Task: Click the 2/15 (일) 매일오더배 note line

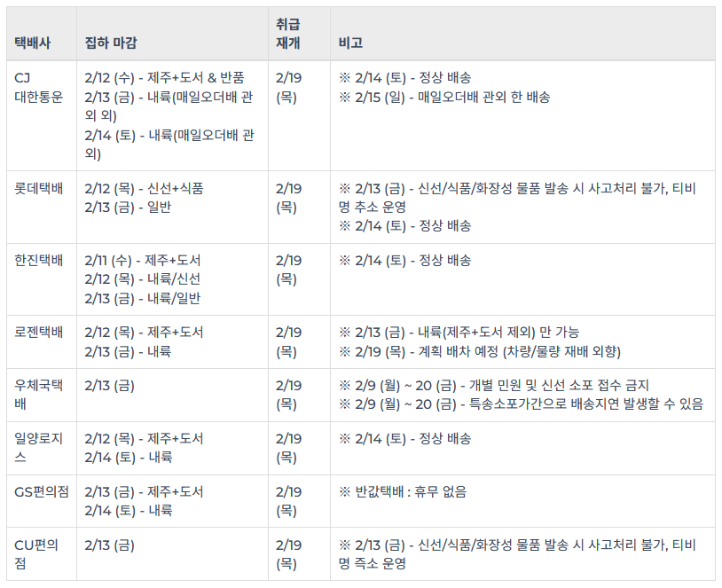Action: coord(444,97)
